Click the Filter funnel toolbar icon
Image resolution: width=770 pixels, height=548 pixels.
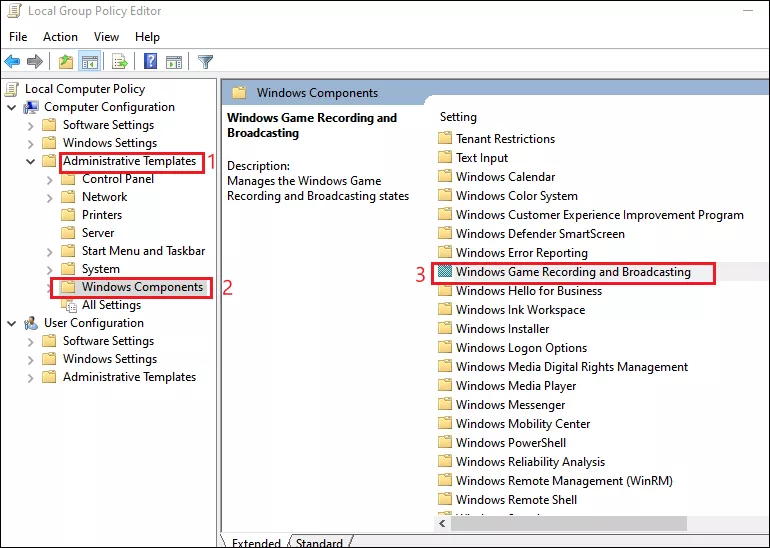(x=205, y=62)
